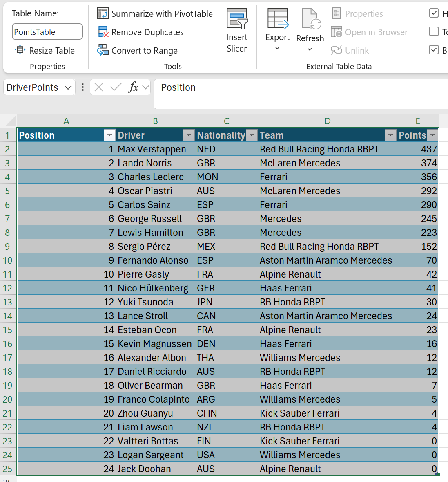448x482 pixels.
Task: Click the Remove Duplicates icon
Action: click(x=103, y=32)
